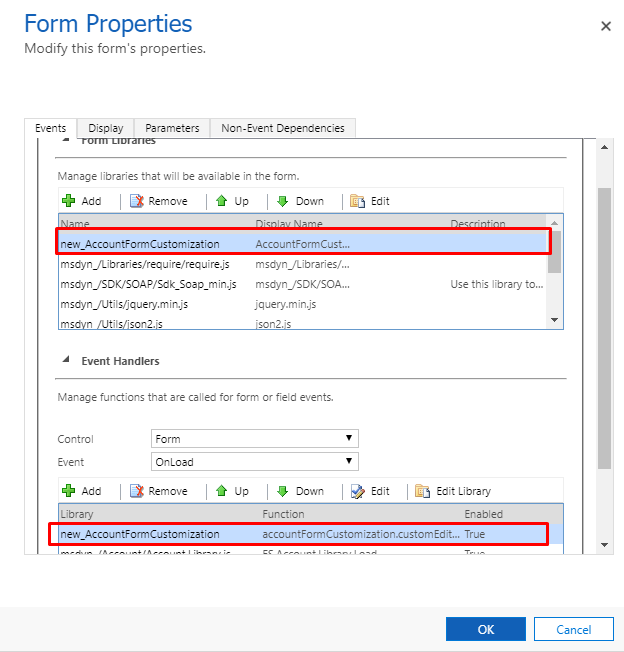This screenshot has width=624, height=652.
Task: Open the Control dropdown showing Form
Action: coord(255,439)
